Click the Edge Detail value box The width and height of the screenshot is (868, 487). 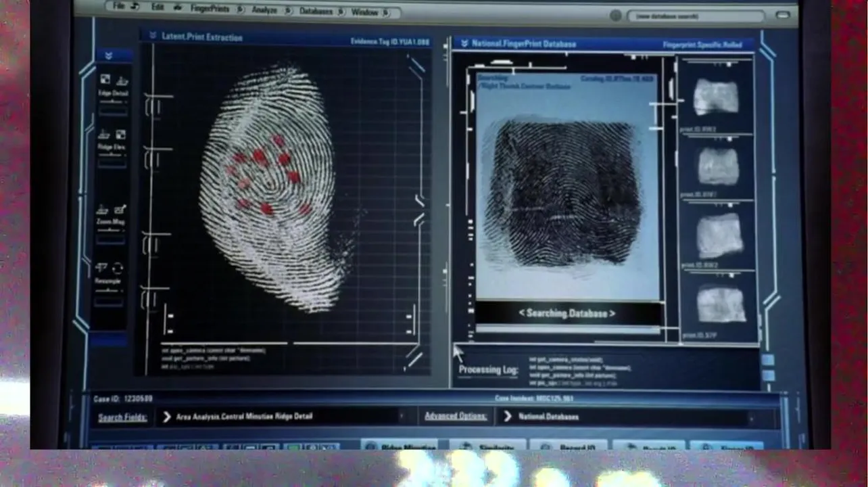tap(114, 111)
